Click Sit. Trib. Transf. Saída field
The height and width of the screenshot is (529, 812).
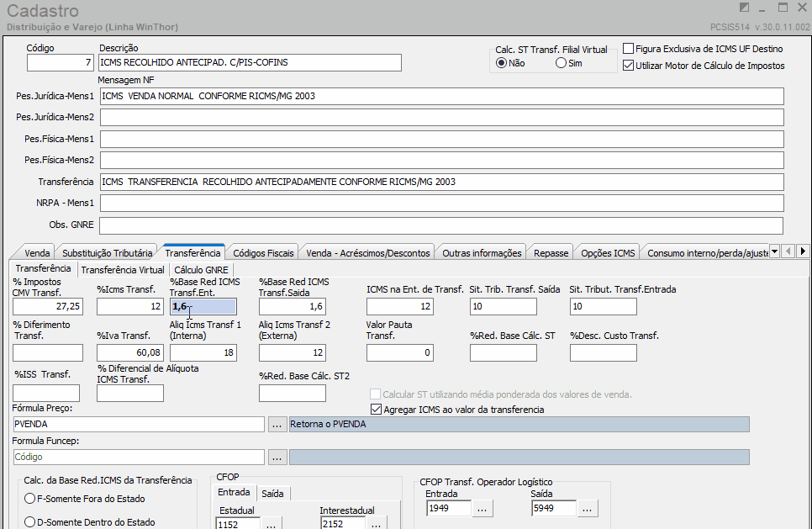504,307
